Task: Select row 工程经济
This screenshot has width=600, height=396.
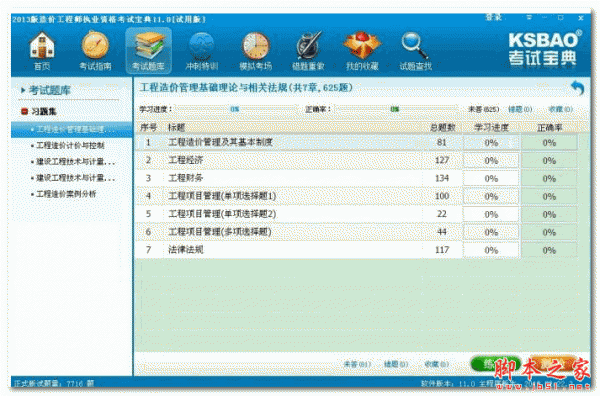Action: [357, 160]
